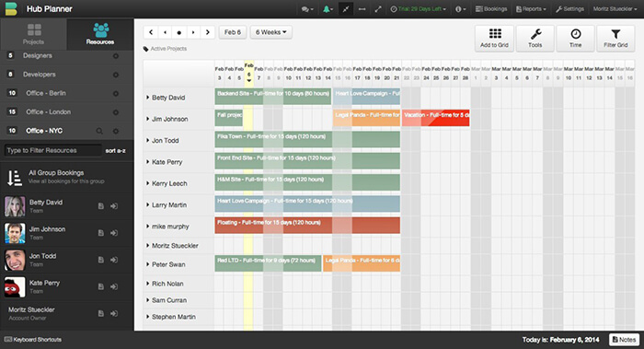Click the Active Projects tag

click(165, 49)
